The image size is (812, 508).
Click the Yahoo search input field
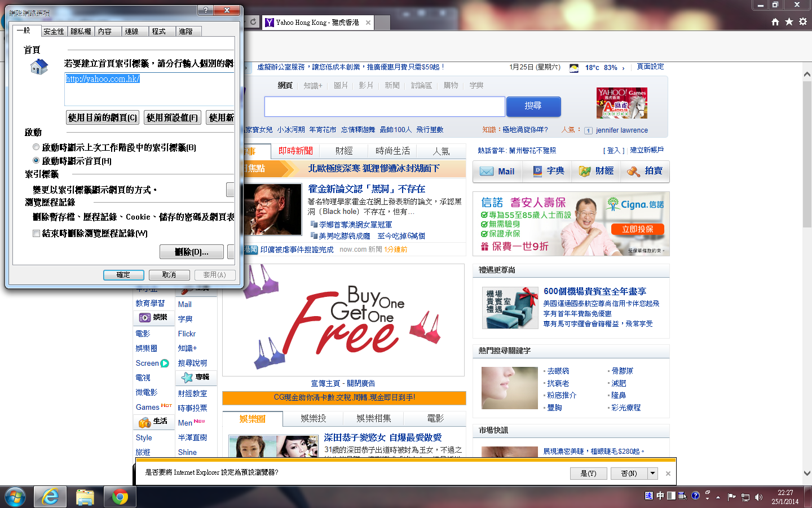click(385, 106)
